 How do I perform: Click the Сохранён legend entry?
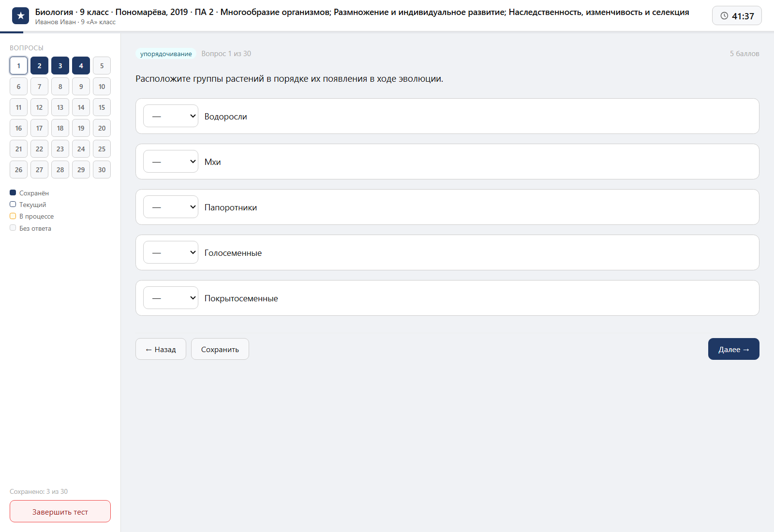coord(29,193)
